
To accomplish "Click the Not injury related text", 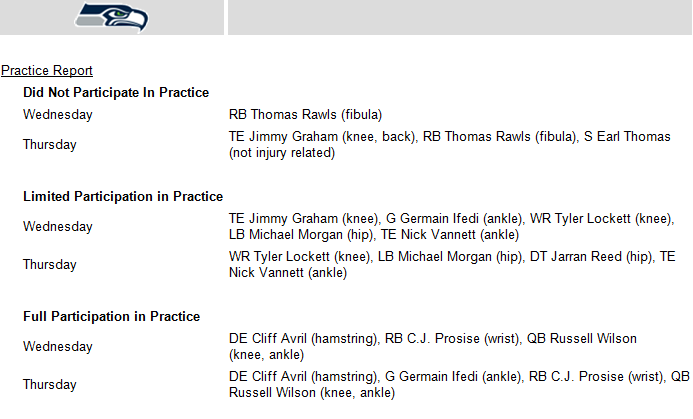I will 282,152.
